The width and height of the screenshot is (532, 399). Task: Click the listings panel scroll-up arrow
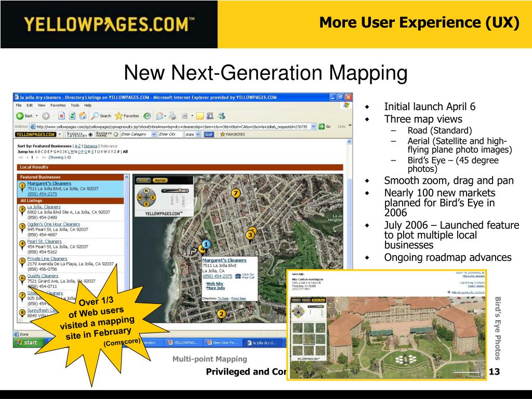(127, 177)
